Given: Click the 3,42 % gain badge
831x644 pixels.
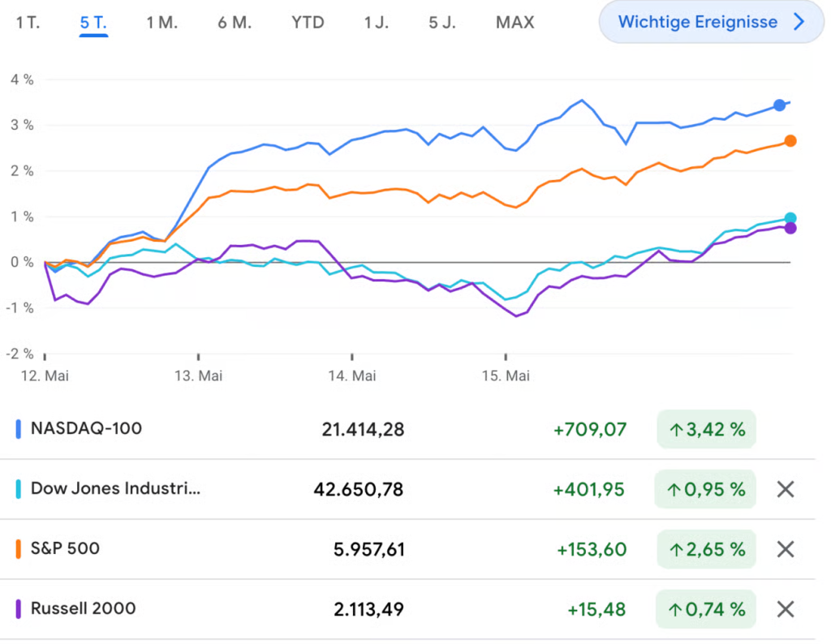Looking at the screenshot, I should click(x=706, y=430).
